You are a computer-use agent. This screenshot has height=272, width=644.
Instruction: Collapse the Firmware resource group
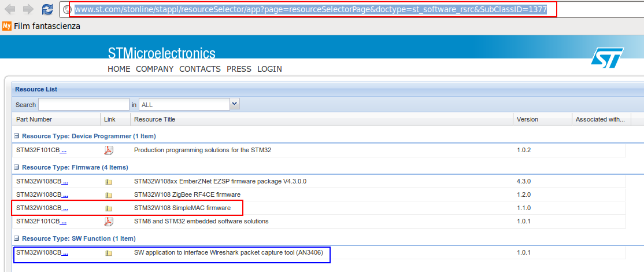17,168
